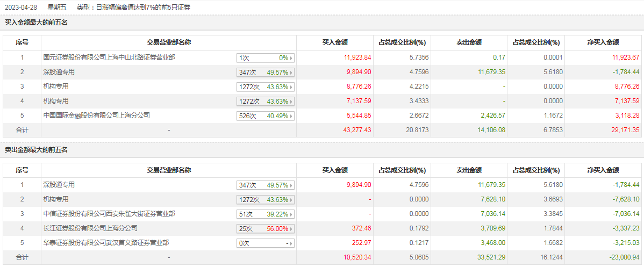Open 华泰证券武汉首义路证券营业部 link
This screenshot has width=644, height=267.
click(105, 242)
